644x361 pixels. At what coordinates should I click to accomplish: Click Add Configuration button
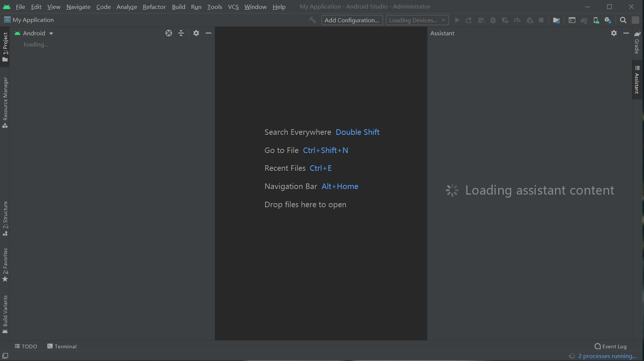point(352,20)
